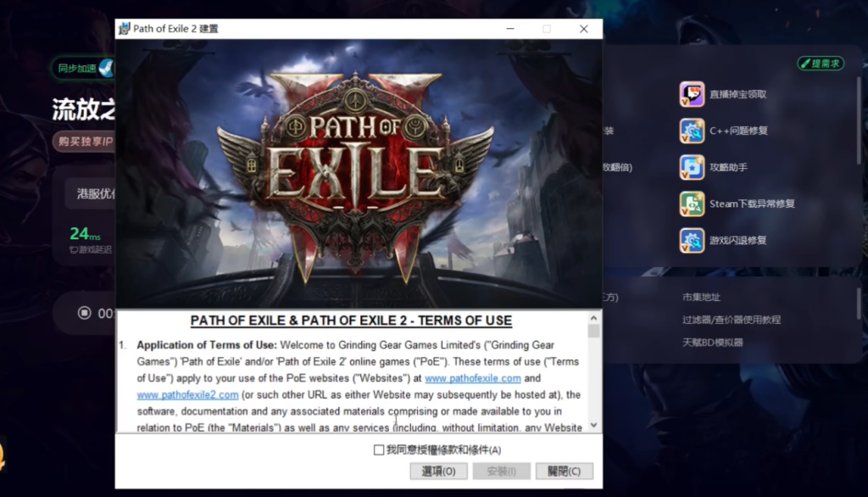This screenshot has width=868, height=497.
Task: Open 过滤器/查价器使用教程 link
Action: [x=732, y=320]
